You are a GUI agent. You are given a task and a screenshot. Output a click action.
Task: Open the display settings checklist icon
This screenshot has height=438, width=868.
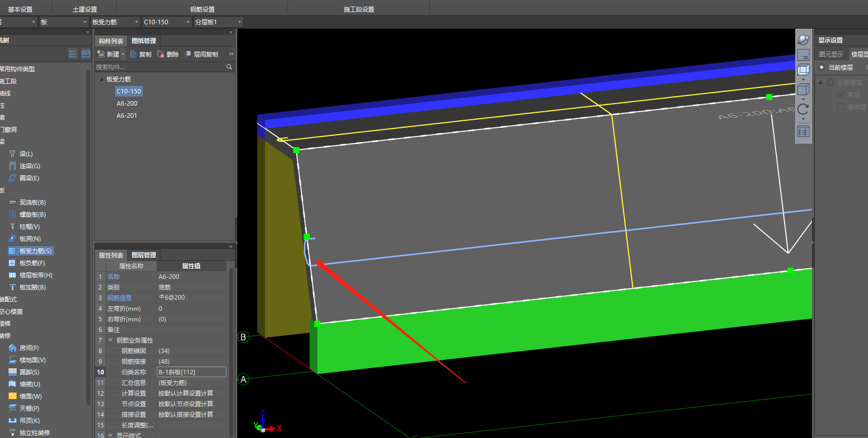tap(803, 132)
